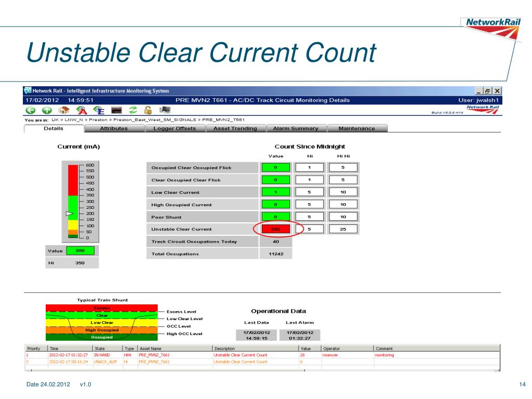The height and width of the screenshot is (399, 532).
Task: Click Hi Hi field showing 25
Action: [x=343, y=229]
